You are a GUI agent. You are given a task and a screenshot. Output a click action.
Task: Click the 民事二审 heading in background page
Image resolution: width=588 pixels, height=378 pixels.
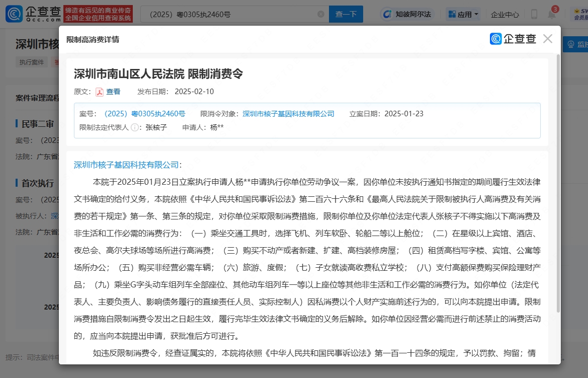[x=38, y=124]
